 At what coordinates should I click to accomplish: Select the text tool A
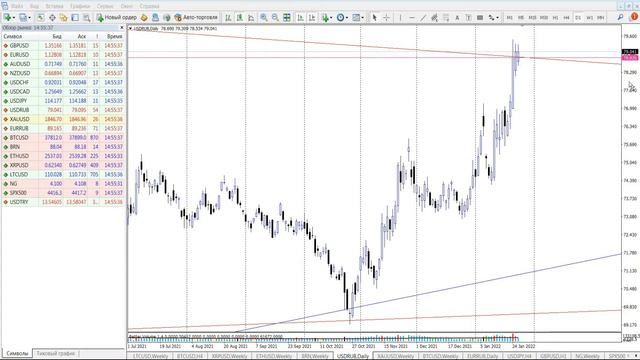click(x=457, y=18)
